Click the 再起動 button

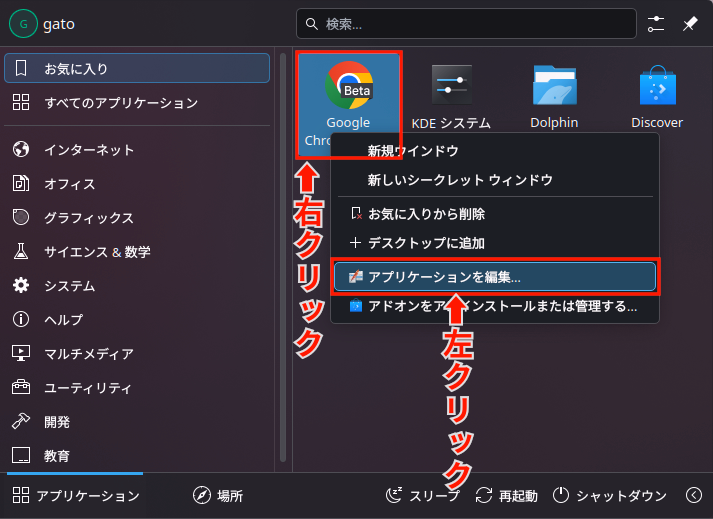click(x=507, y=495)
